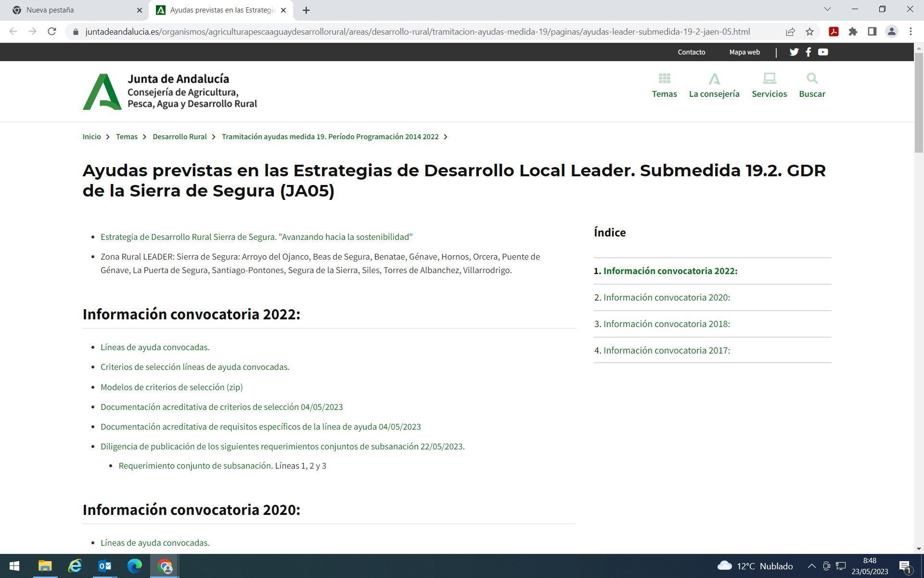Toggle the Chrome side panel
This screenshot has height=578, width=924.
click(x=872, y=32)
